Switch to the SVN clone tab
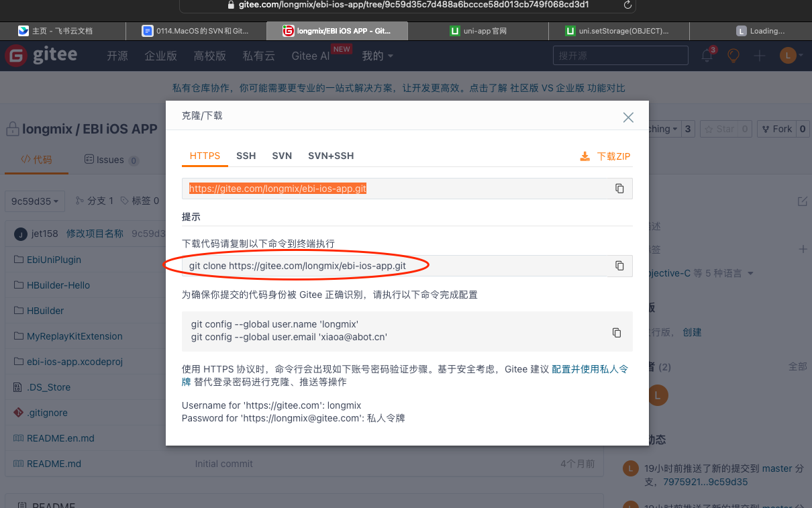This screenshot has height=508, width=812. pos(282,156)
